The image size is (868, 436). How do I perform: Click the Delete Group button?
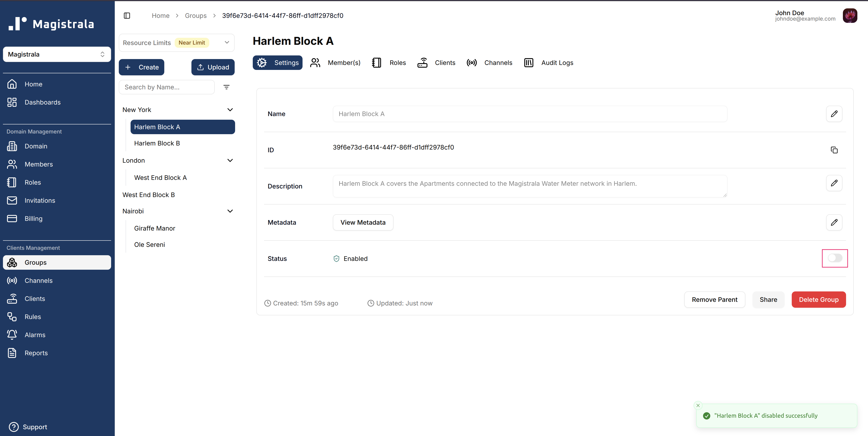point(818,300)
